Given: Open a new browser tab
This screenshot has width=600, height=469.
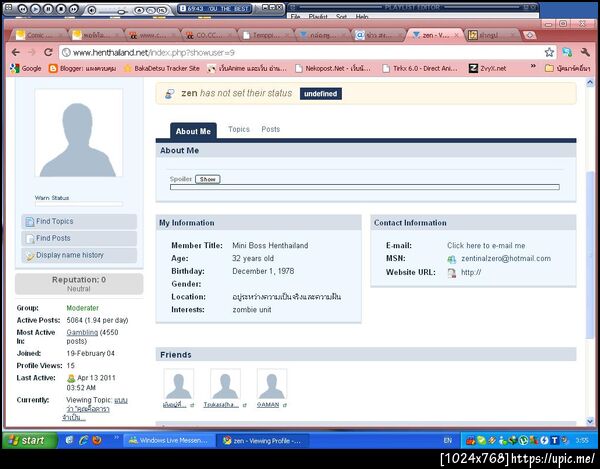Looking at the screenshot, I should [530, 35].
